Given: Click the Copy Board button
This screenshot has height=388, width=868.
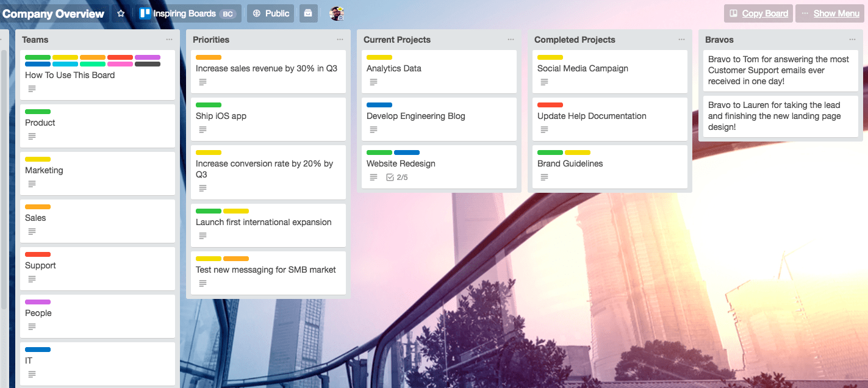Looking at the screenshot, I should pyautogui.click(x=758, y=13).
